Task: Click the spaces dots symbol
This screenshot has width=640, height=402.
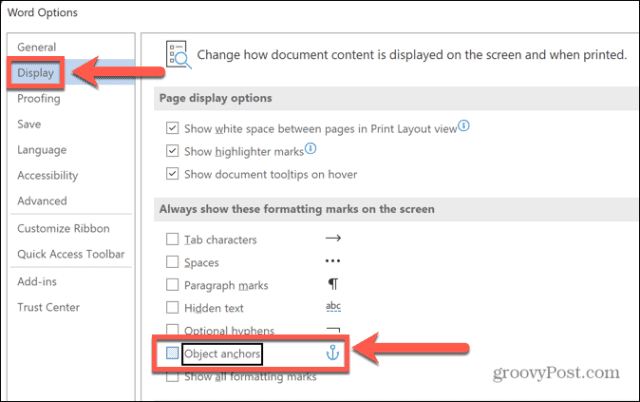Action: coord(334,262)
